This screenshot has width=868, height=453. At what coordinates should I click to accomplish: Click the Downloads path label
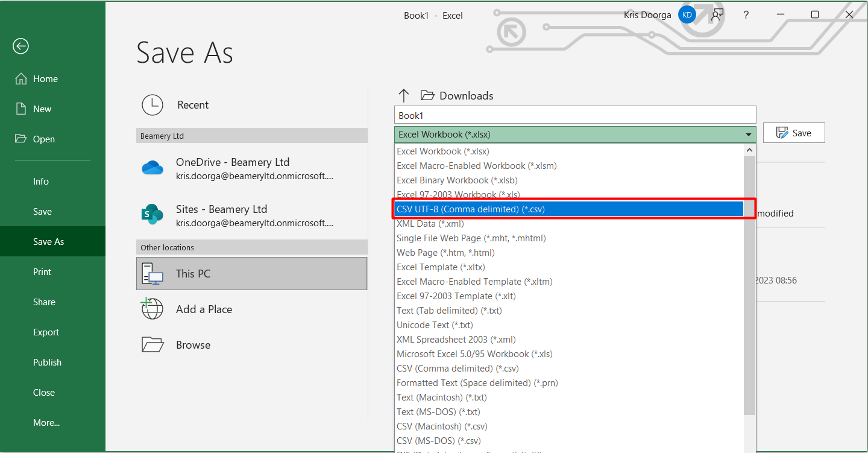coord(467,95)
